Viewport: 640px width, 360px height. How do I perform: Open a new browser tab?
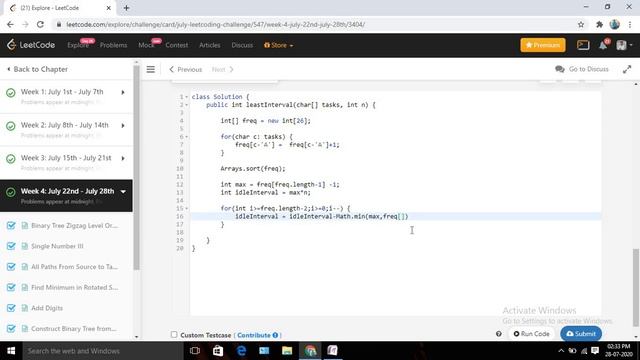(x=127, y=8)
